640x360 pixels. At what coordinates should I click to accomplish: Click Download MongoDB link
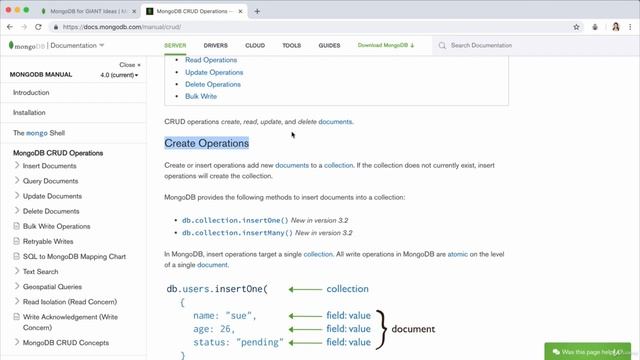point(386,45)
